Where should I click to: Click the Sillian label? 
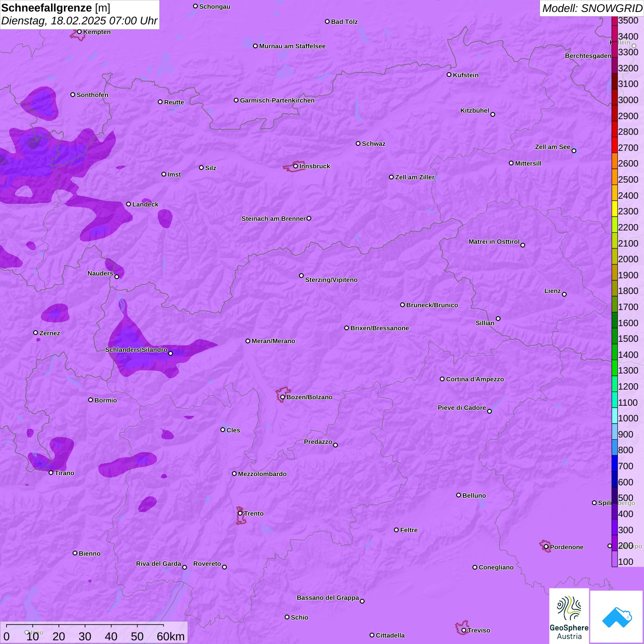485,323
